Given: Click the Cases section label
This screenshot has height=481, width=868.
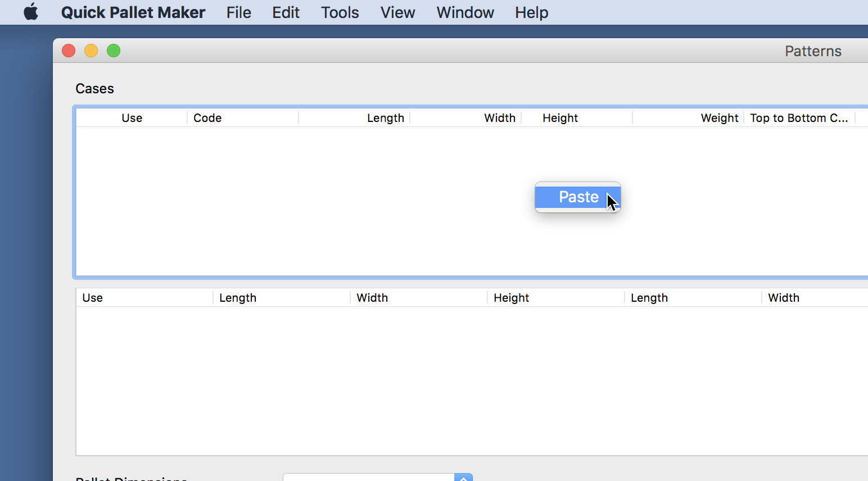Looking at the screenshot, I should 95,89.
